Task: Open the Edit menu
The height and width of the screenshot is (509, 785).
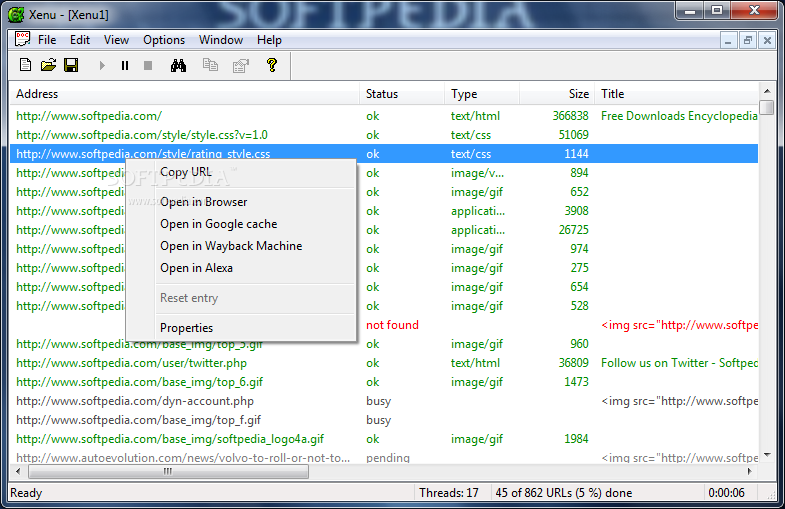Action: [x=80, y=40]
